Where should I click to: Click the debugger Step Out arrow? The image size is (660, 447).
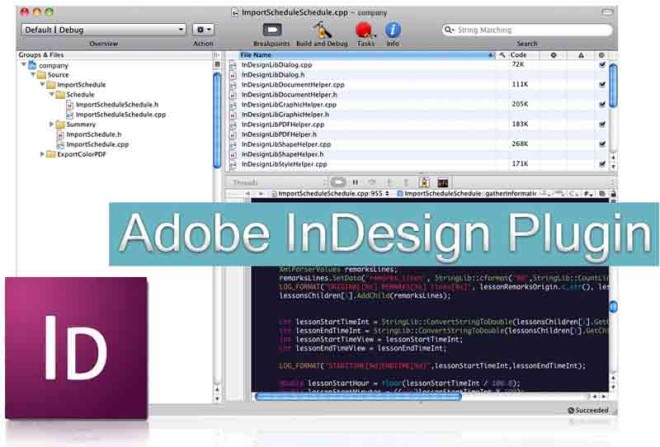click(x=406, y=182)
